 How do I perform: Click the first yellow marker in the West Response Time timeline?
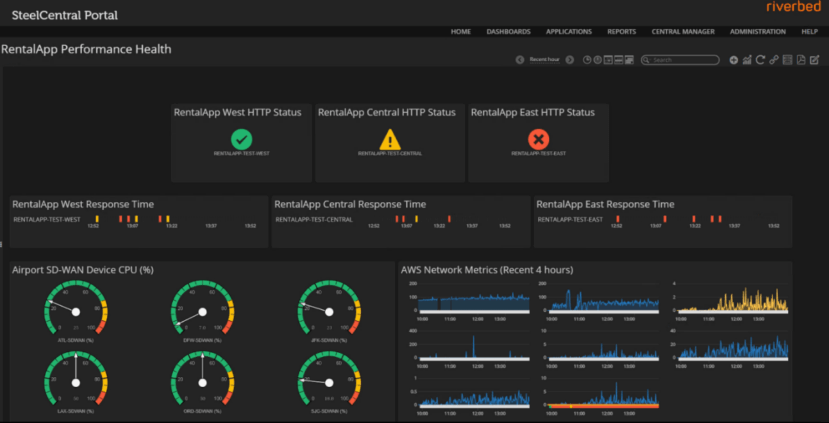pos(97,219)
